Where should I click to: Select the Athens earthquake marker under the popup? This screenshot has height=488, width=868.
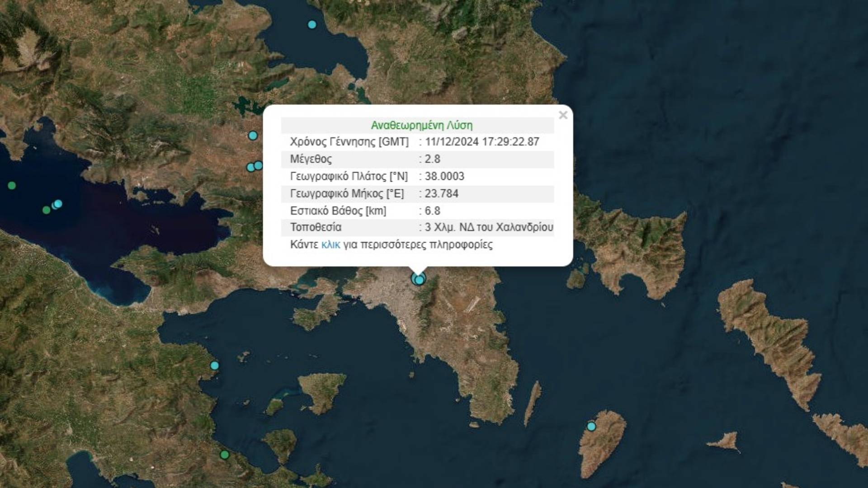tap(419, 280)
